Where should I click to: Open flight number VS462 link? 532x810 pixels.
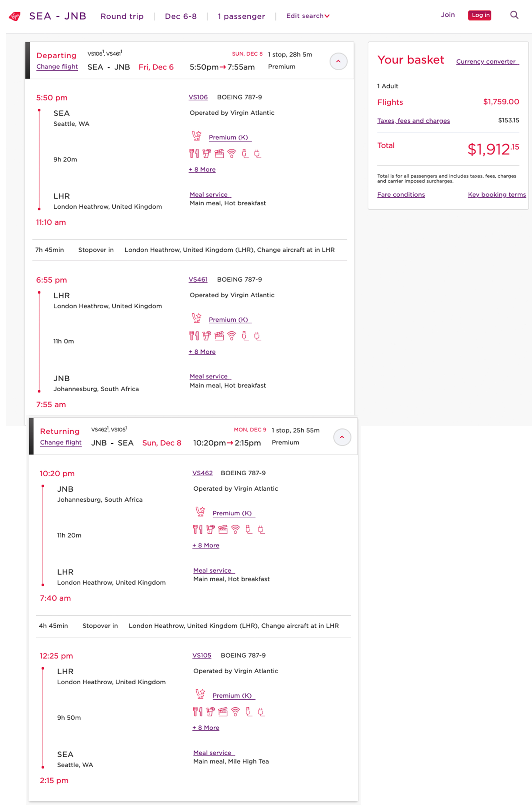click(x=202, y=473)
